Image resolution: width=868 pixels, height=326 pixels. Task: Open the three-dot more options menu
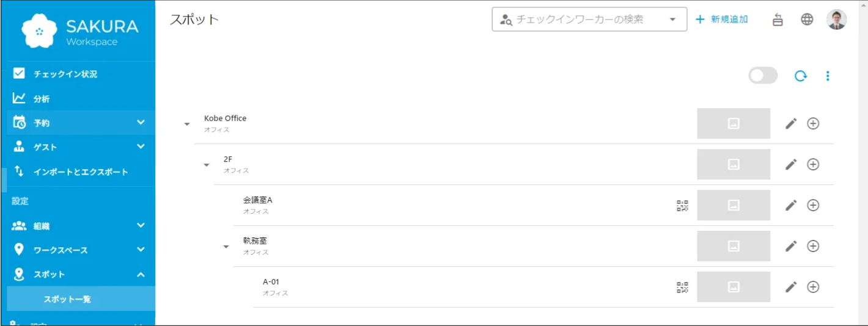[828, 76]
